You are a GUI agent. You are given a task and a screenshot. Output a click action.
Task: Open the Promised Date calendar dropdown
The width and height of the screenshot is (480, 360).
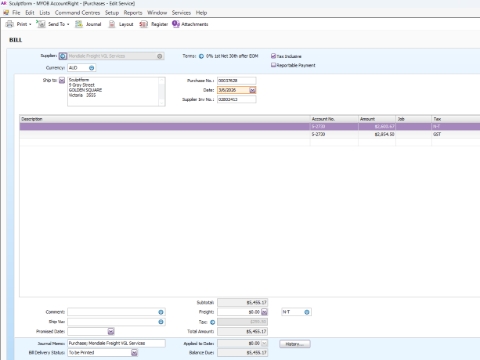click(x=111, y=331)
